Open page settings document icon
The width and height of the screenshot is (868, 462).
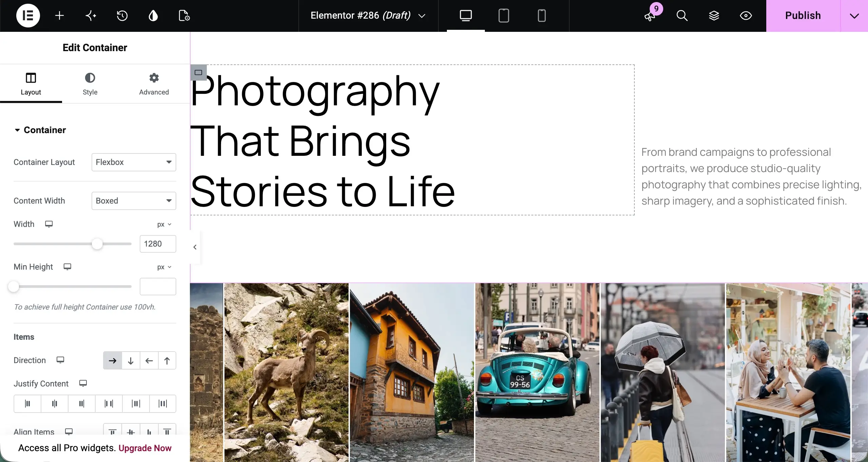184,16
